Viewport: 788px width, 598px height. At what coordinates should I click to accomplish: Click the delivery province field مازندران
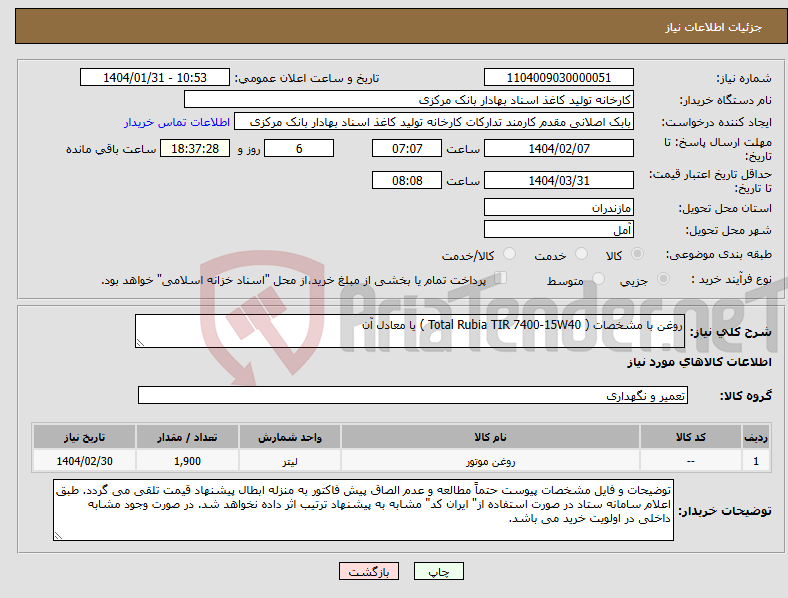pyautogui.click(x=558, y=207)
